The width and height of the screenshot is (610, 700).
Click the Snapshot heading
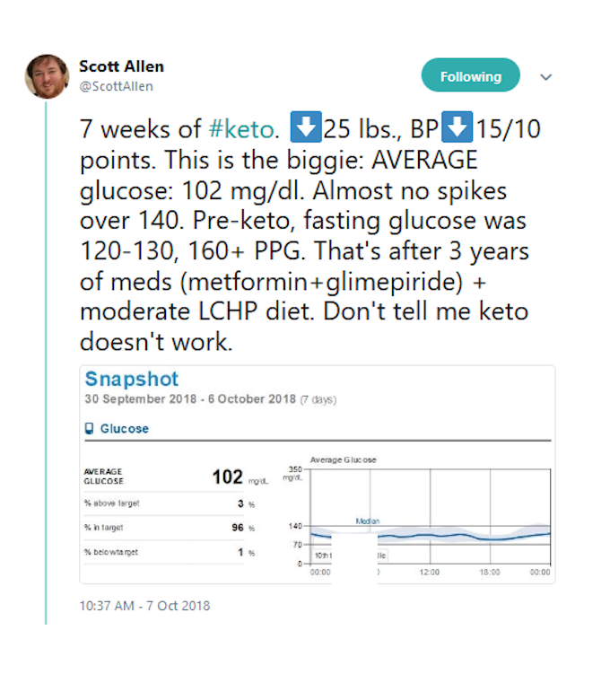click(132, 379)
